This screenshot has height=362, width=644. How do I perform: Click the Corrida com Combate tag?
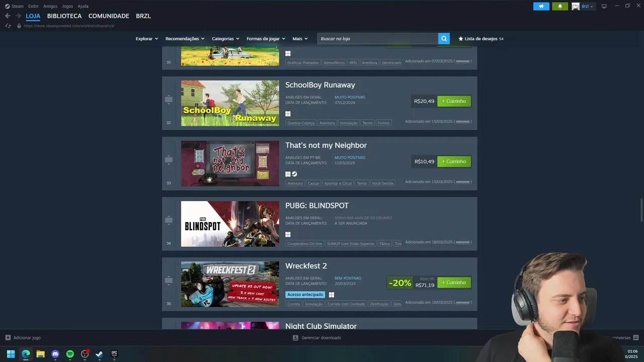click(346, 304)
